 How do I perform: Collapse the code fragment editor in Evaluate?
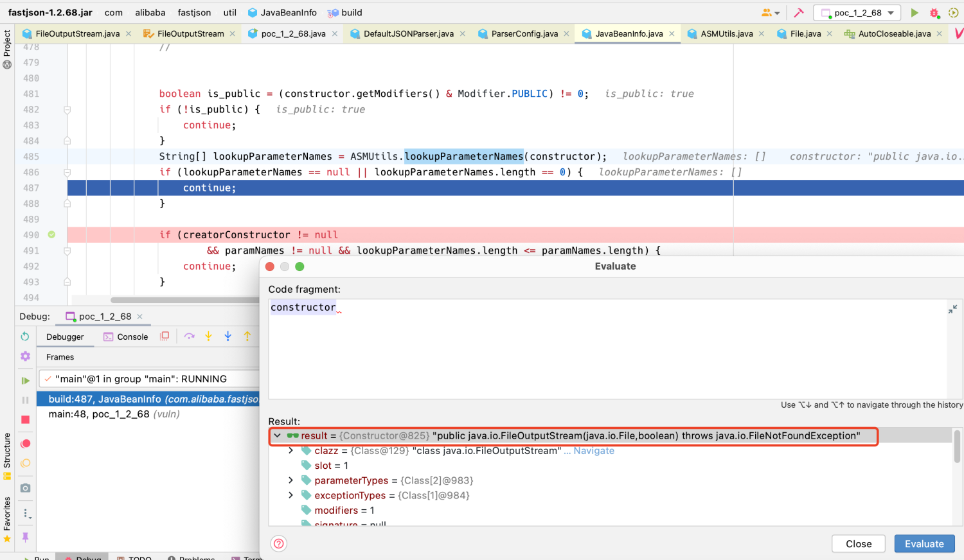pos(952,309)
